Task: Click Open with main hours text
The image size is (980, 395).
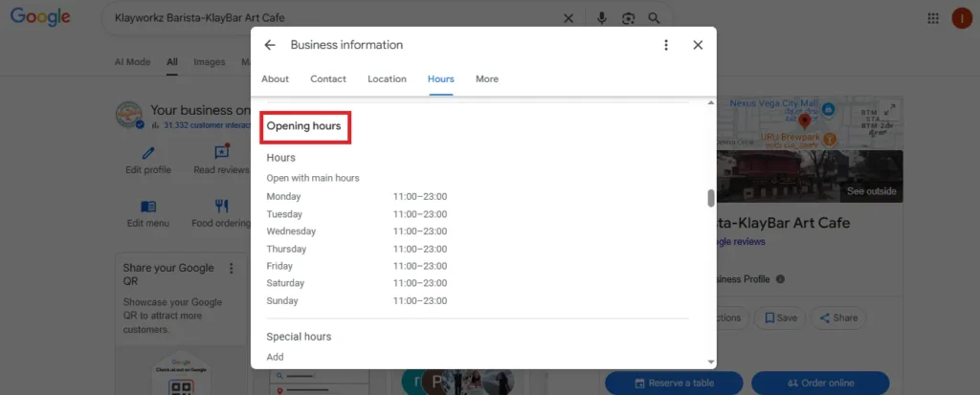Action: (313, 178)
